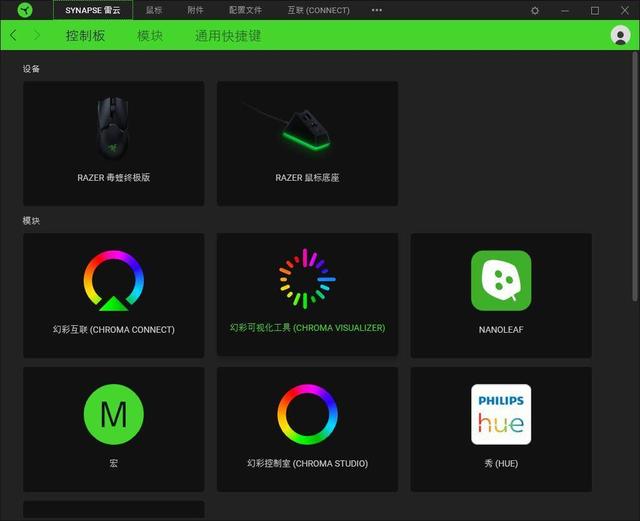Go forward with the right arrow
The height and width of the screenshot is (521, 640).
pos(37,35)
